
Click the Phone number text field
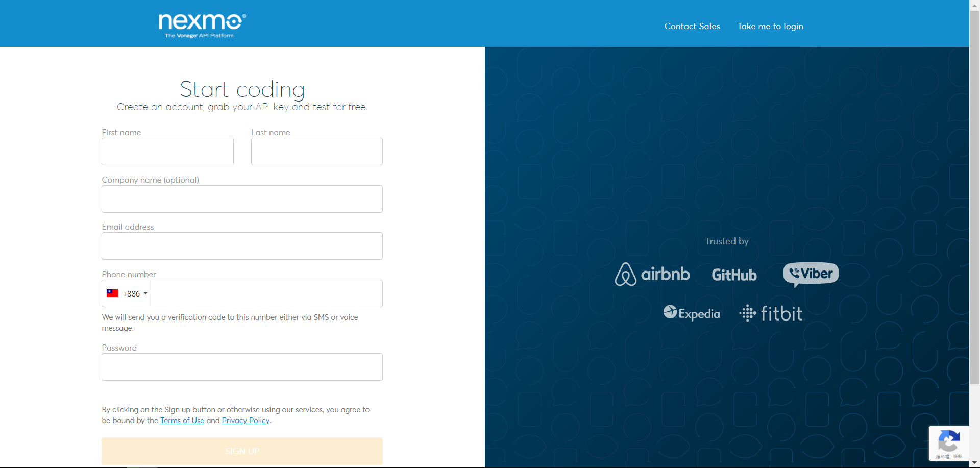pos(267,293)
